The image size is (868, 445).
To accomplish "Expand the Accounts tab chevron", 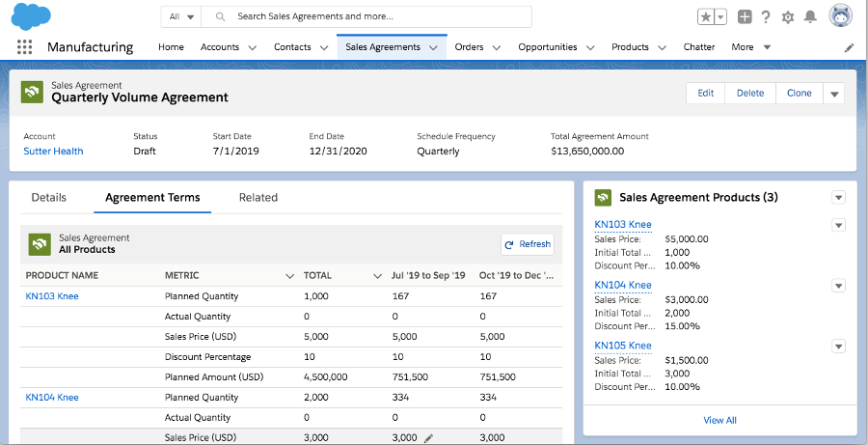I will point(253,47).
